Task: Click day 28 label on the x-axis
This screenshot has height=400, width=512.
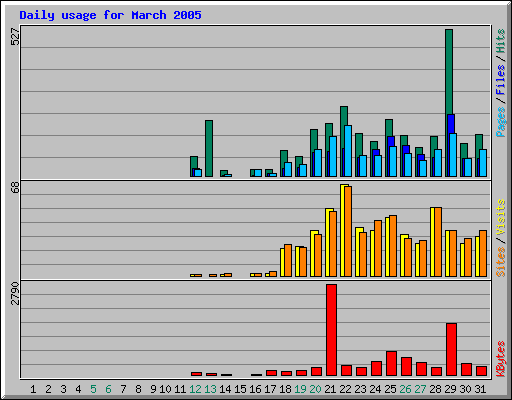Action: 435,389
